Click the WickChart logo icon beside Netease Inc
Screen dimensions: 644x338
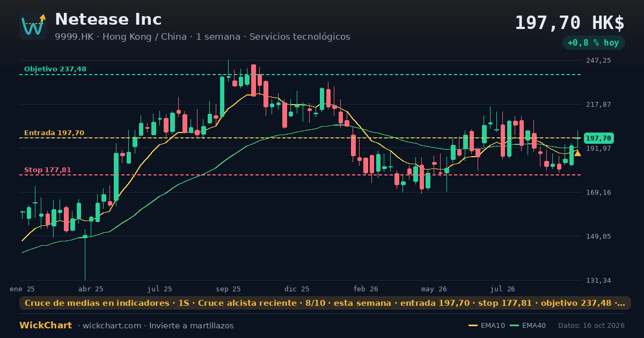pos(33,26)
